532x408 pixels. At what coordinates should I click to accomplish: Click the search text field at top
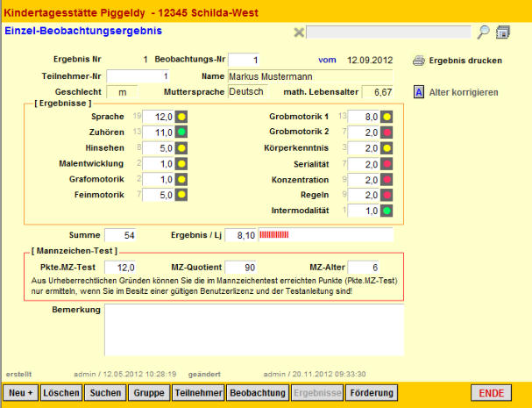388,32
